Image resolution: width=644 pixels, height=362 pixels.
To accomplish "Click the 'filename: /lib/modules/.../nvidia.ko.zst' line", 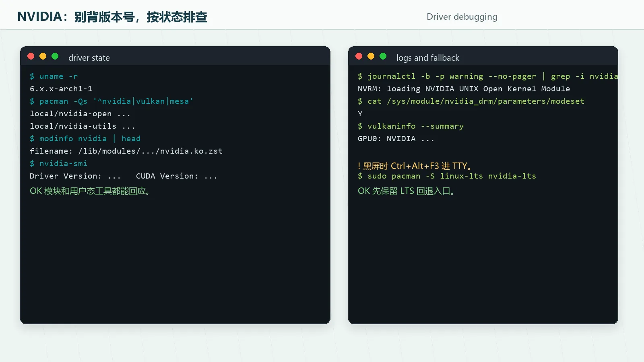I will tap(126, 151).
